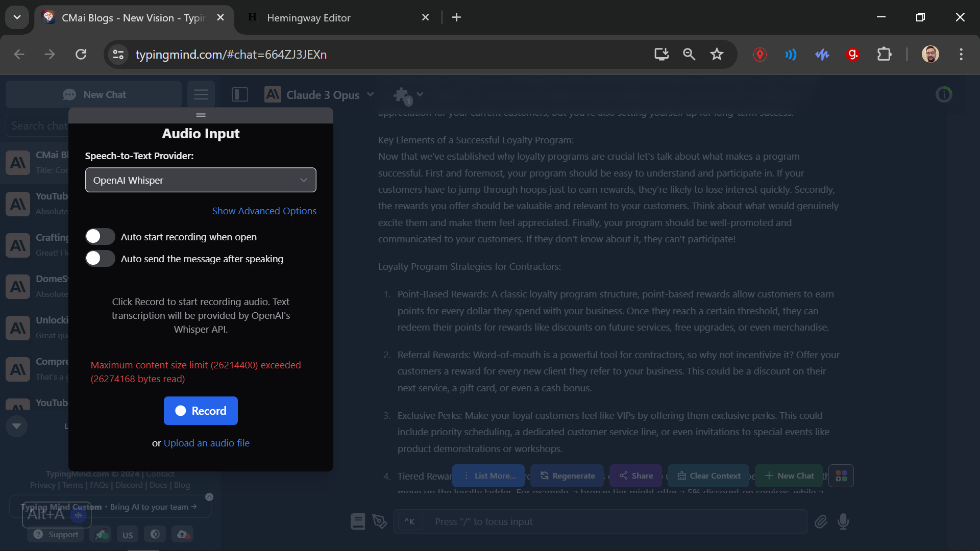Switch to the CMai Blogs TypingMind tab

[134, 18]
